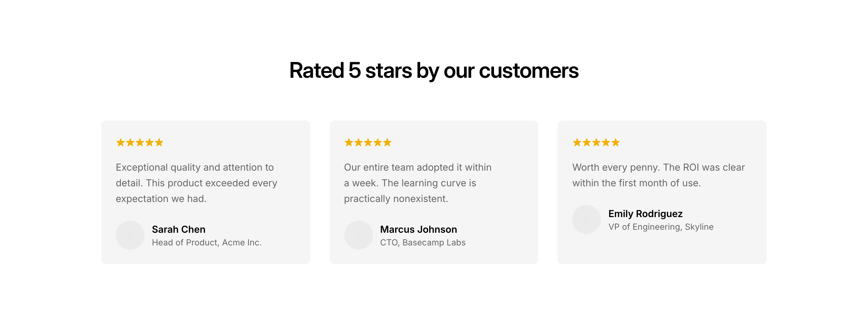Click the middle star in Sarah Chen's review

pos(140,142)
